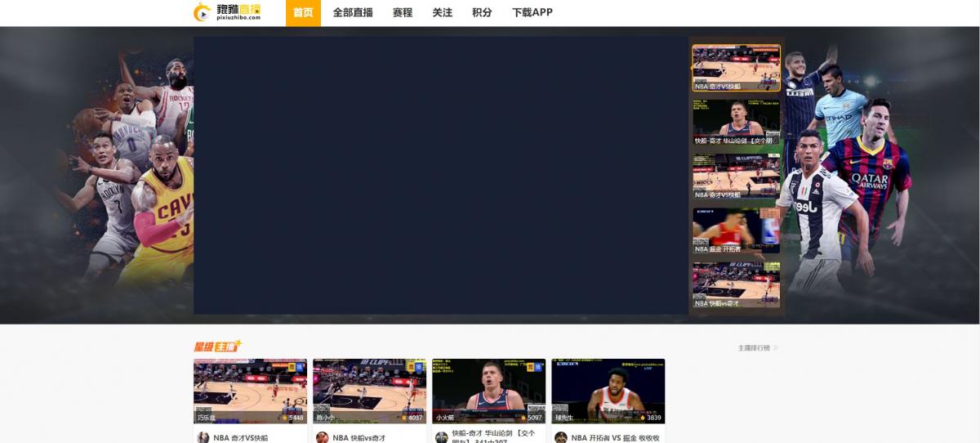This screenshot has height=443, width=980.
Task: Select the 快船-奇才 华山论剑 sidebar thumbnail
Action: point(736,122)
